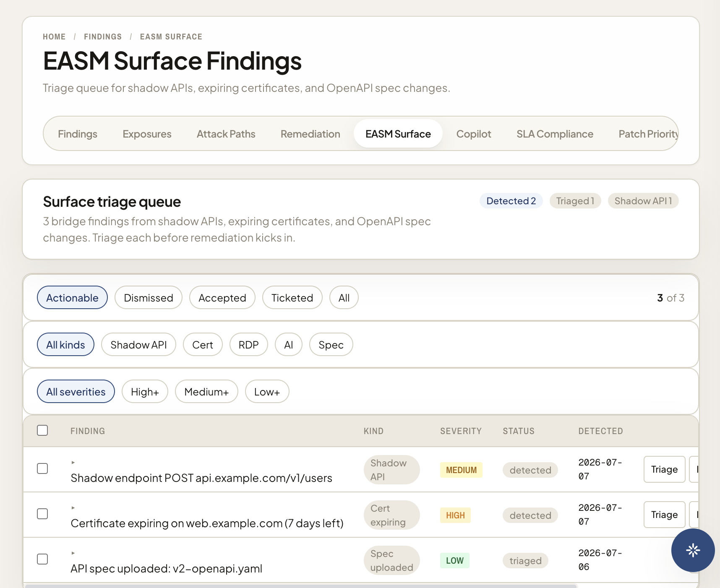Viewport: 720px width, 588px height.
Task: Click the horizontal scrollbar under the table
Action: (x=301, y=586)
